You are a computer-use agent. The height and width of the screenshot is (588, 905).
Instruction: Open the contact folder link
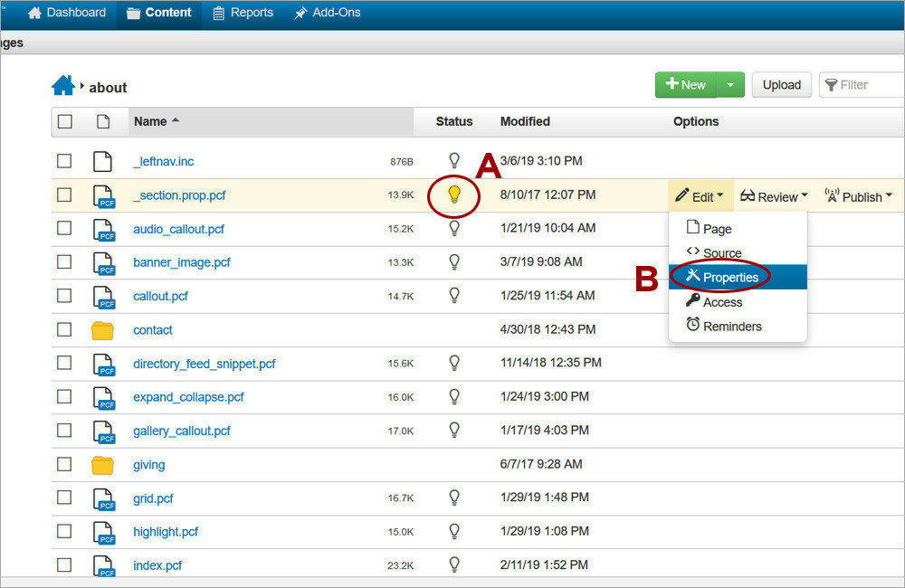153,330
